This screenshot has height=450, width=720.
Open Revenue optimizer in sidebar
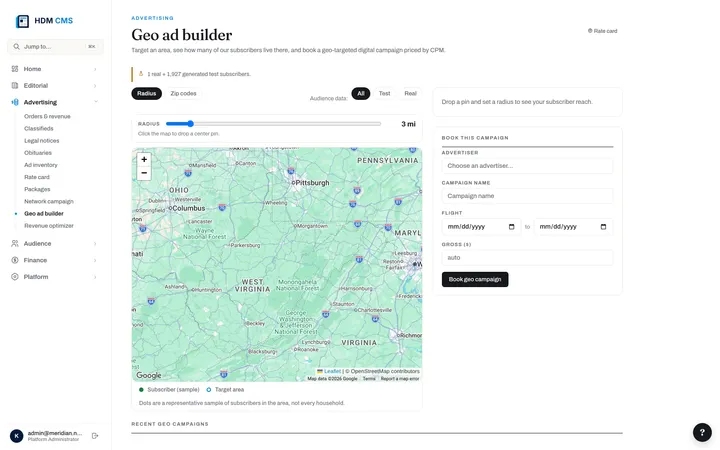pos(49,226)
